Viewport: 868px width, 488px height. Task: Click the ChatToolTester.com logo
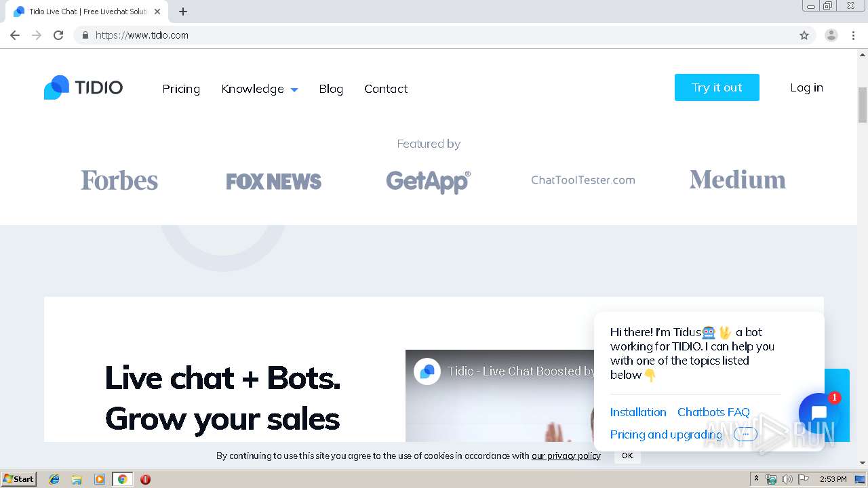(x=583, y=180)
